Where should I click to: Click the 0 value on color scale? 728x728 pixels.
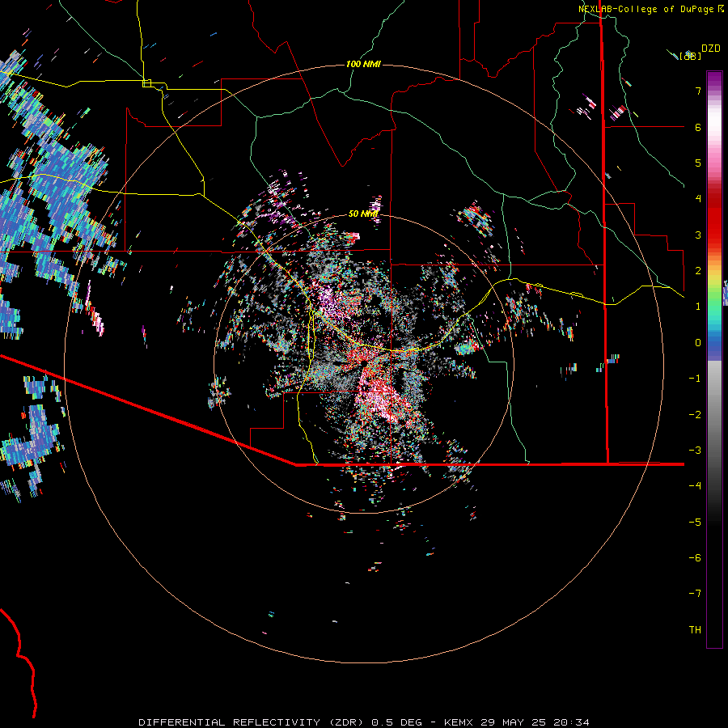(698, 343)
